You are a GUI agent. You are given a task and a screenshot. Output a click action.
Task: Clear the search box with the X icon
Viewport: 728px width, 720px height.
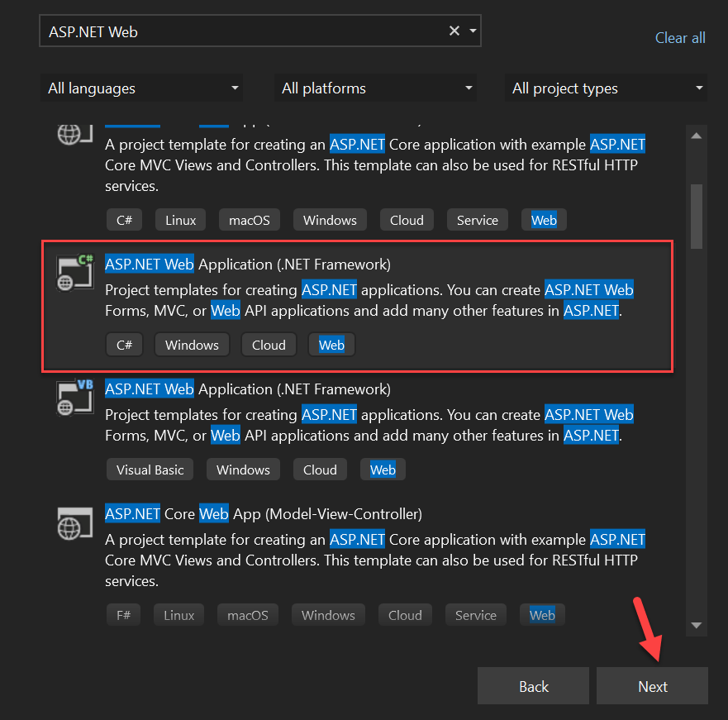tap(454, 31)
